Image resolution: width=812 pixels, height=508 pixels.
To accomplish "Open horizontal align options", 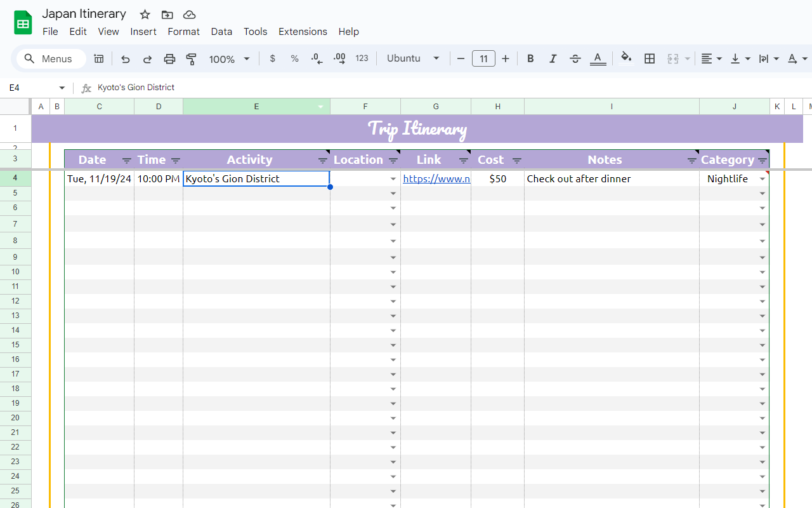I will click(712, 58).
